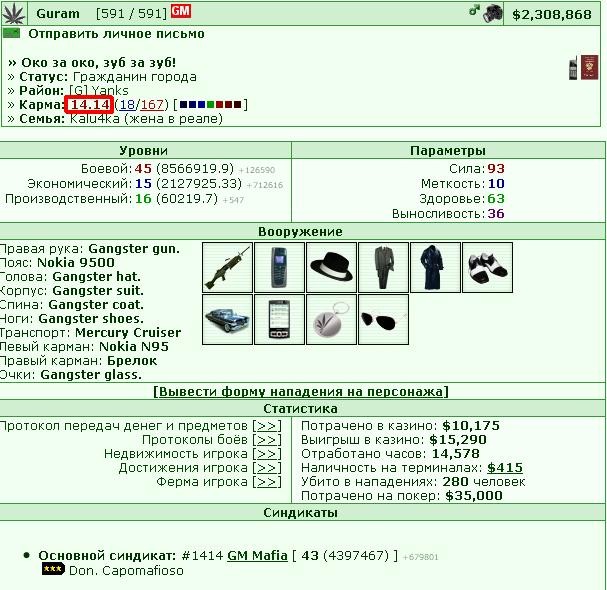Click the motto Око за око, зуб за зуб!
This screenshot has width=607, height=590.
pyautogui.click(x=98, y=63)
